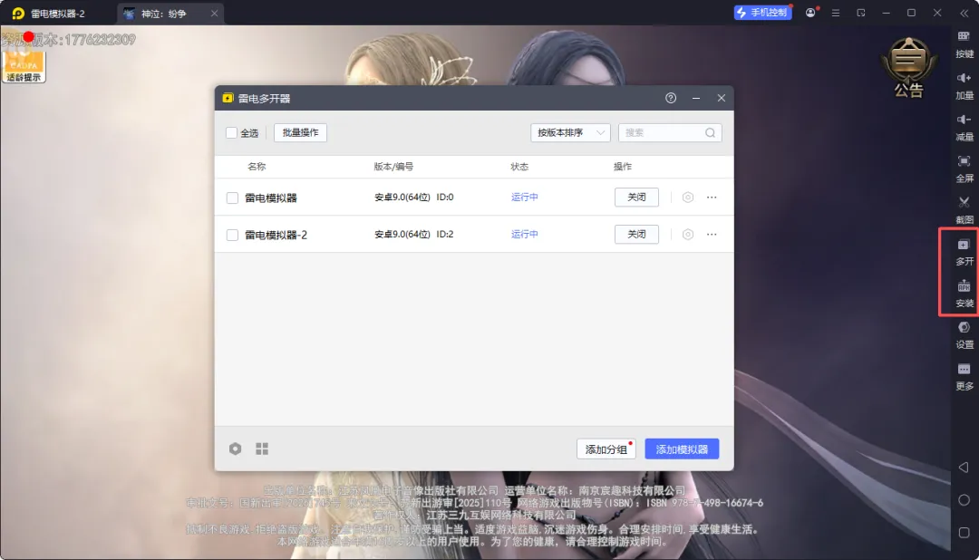Click the 名称 column header
979x560 pixels.
click(257, 167)
